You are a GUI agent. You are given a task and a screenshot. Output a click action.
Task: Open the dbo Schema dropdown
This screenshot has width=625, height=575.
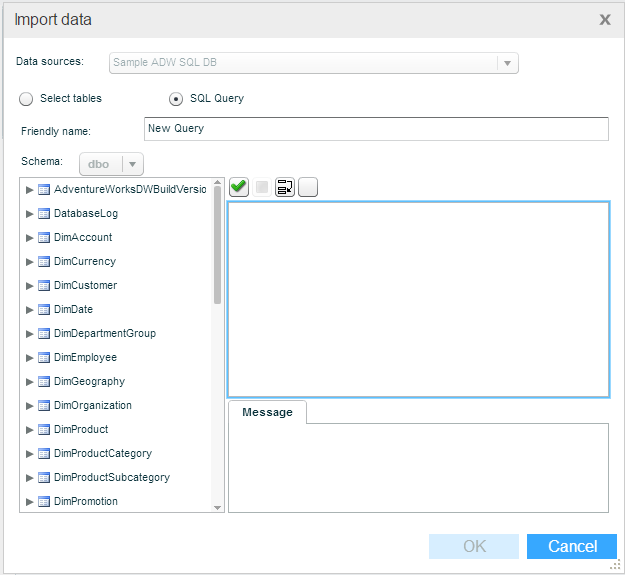tap(133, 164)
